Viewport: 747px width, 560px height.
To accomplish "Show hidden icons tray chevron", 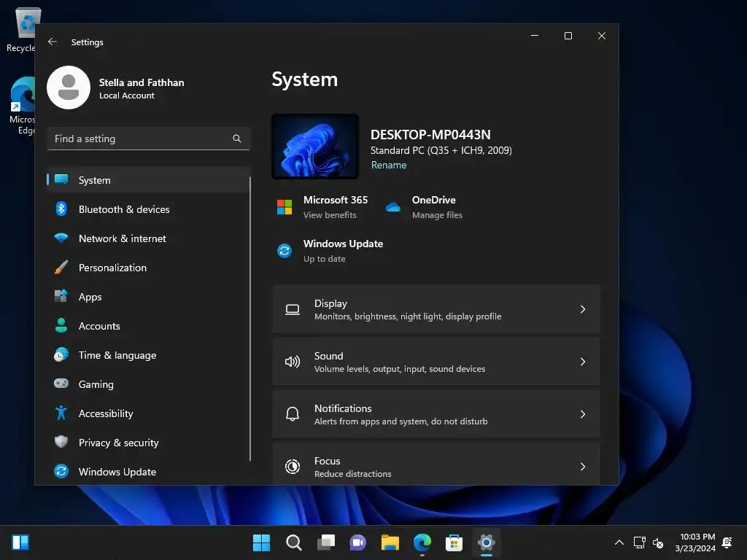I will 619,542.
